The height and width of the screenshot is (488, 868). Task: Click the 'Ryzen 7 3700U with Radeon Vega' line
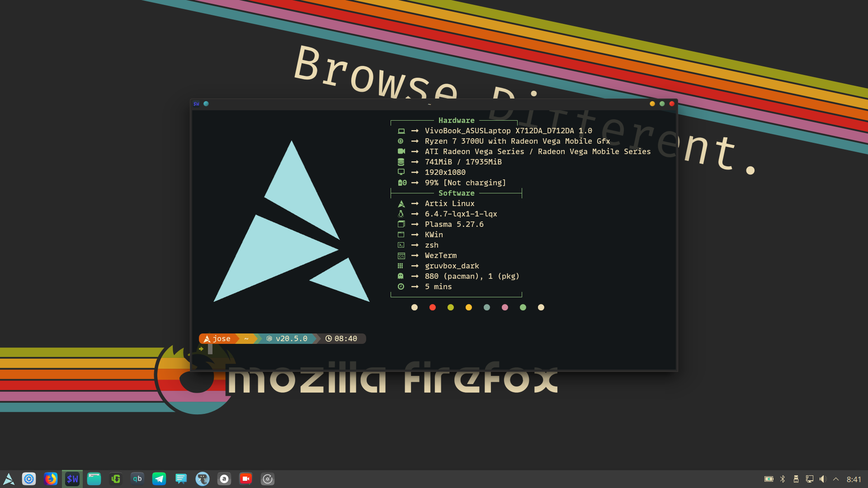coord(518,141)
